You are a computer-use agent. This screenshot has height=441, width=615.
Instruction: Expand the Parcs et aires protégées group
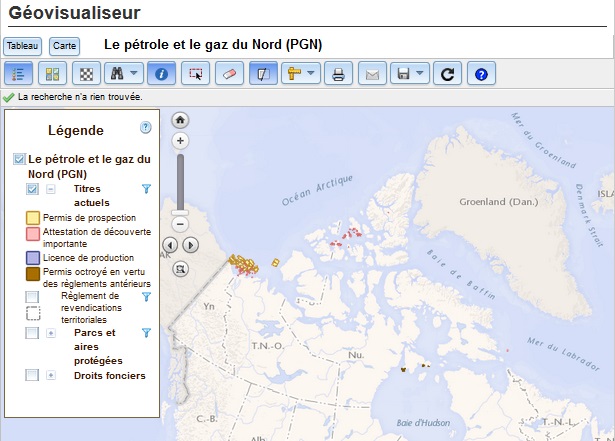(51, 333)
